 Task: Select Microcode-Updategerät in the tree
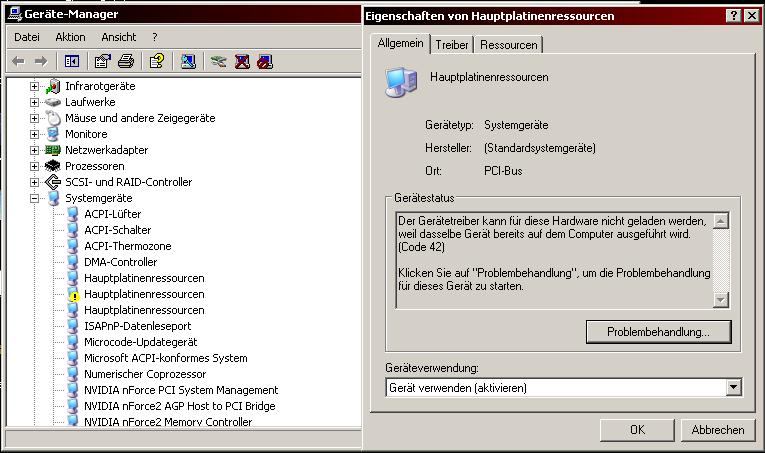point(141,342)
